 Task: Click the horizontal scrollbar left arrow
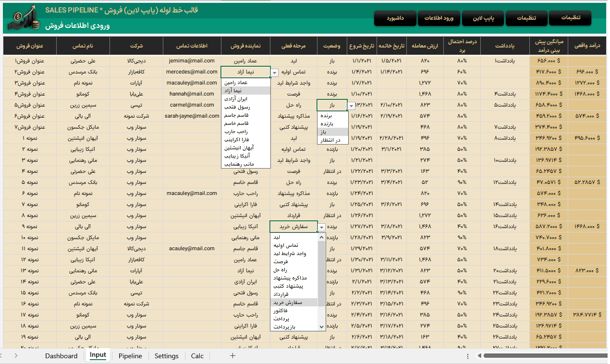click(x=479, y=356)
